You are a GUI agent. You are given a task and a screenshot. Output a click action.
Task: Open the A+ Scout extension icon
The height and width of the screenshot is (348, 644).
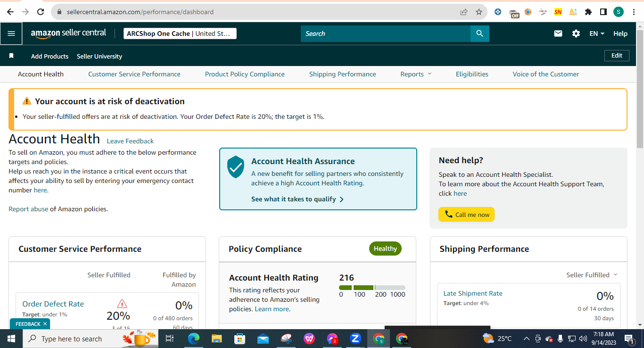click(573, 12)
